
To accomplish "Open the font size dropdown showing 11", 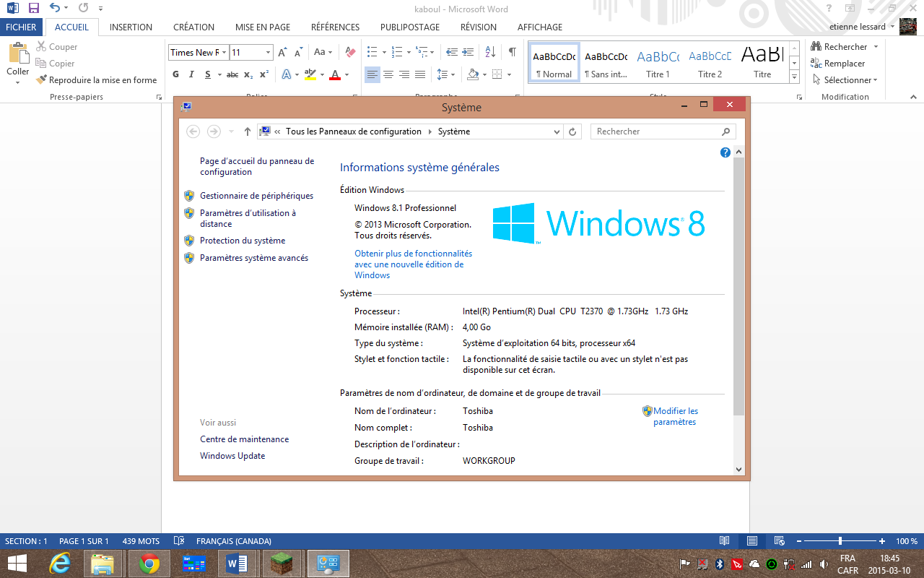I will point(269,52).
